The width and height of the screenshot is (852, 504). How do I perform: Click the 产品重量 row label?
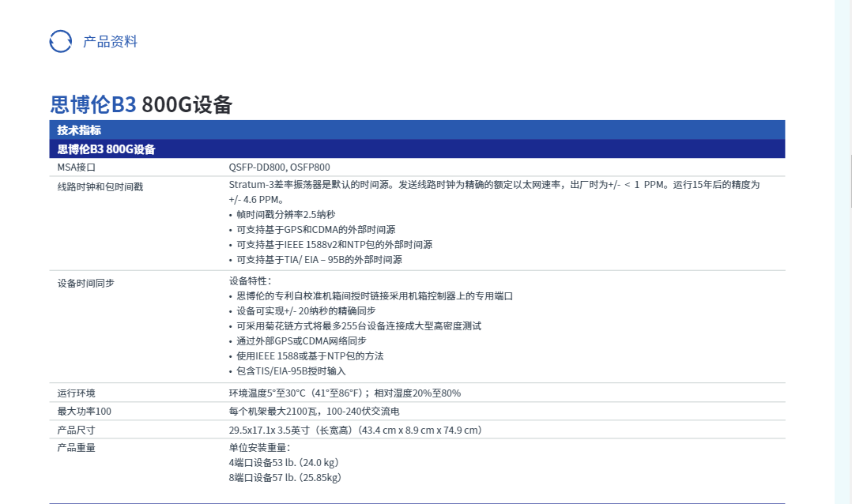point(77,448)
